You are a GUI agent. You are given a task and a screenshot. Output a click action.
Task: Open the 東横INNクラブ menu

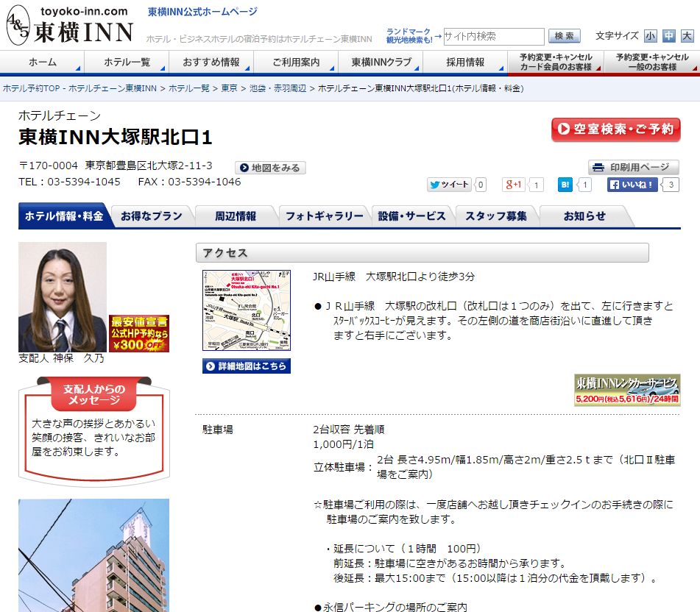pos(381,62)
